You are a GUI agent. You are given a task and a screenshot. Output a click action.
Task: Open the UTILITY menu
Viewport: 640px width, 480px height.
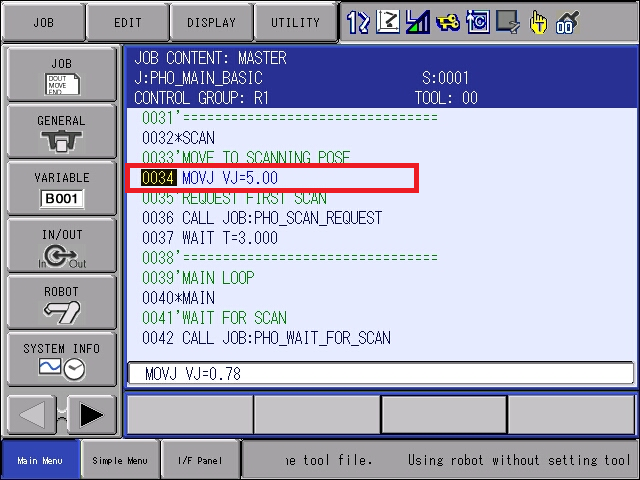296,22
